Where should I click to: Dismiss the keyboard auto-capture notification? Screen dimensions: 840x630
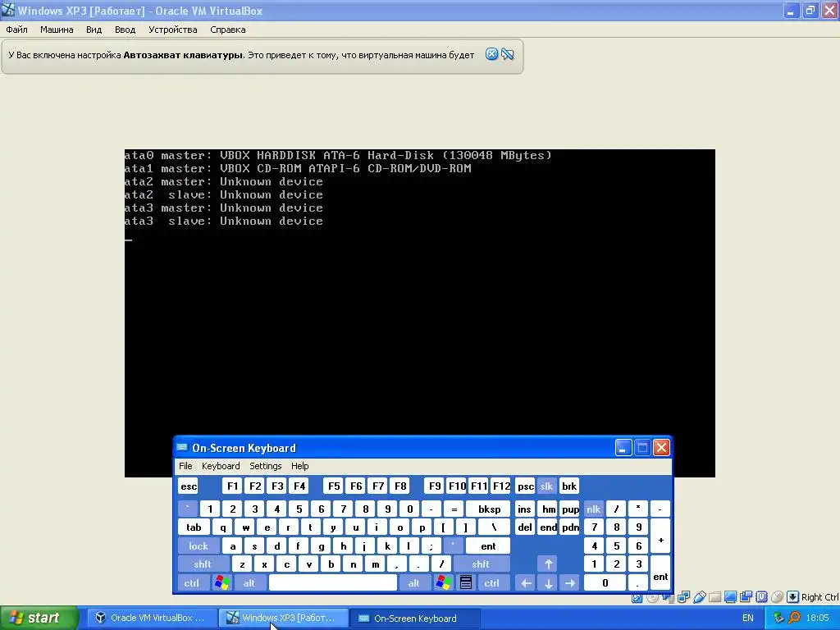click(491, 54)
